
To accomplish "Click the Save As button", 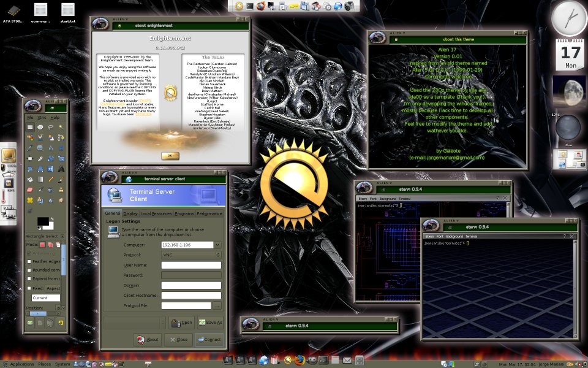I will [x=210, y=322].
